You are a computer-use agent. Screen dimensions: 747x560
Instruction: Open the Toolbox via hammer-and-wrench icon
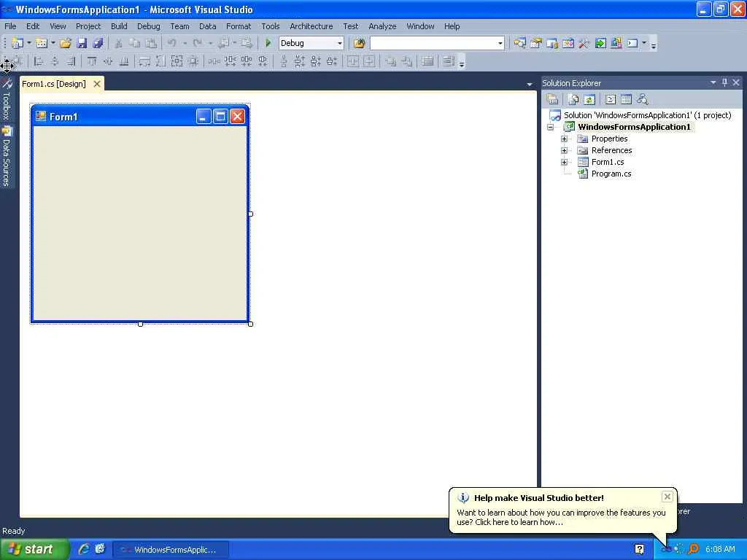pos(584,43)
